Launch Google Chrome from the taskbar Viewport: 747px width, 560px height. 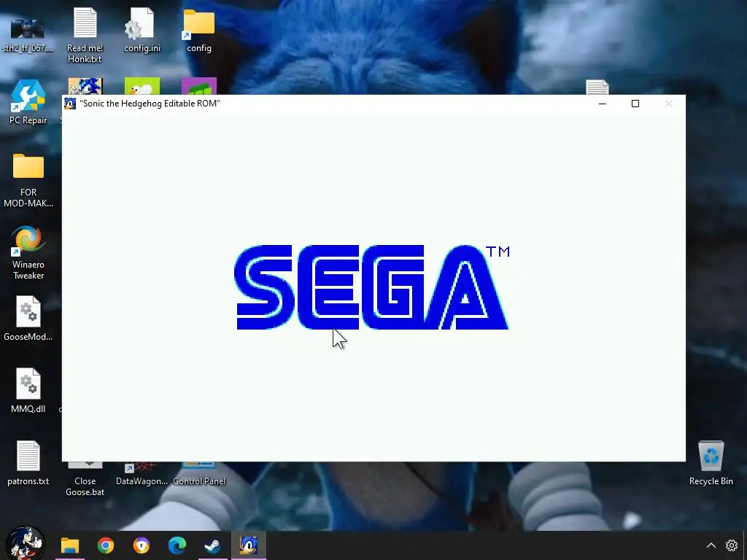point(106,545)
